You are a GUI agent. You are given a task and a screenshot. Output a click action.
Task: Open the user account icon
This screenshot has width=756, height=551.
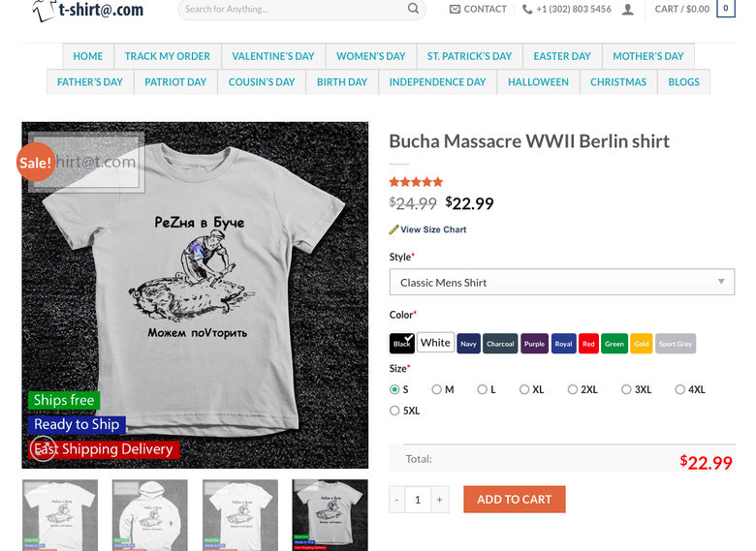(627, 9)
